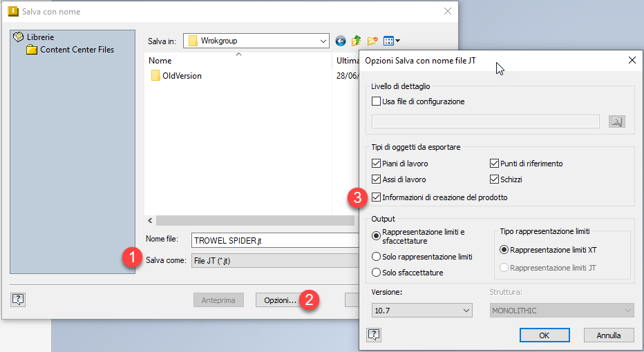Click the configuration file path field
This screenshot has width=644, height=352.
pos(486,121)
